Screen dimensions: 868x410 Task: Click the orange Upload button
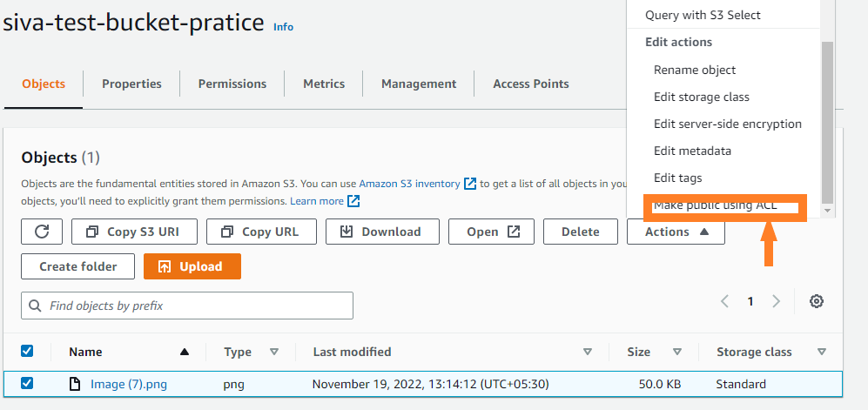tap(192, 266)
